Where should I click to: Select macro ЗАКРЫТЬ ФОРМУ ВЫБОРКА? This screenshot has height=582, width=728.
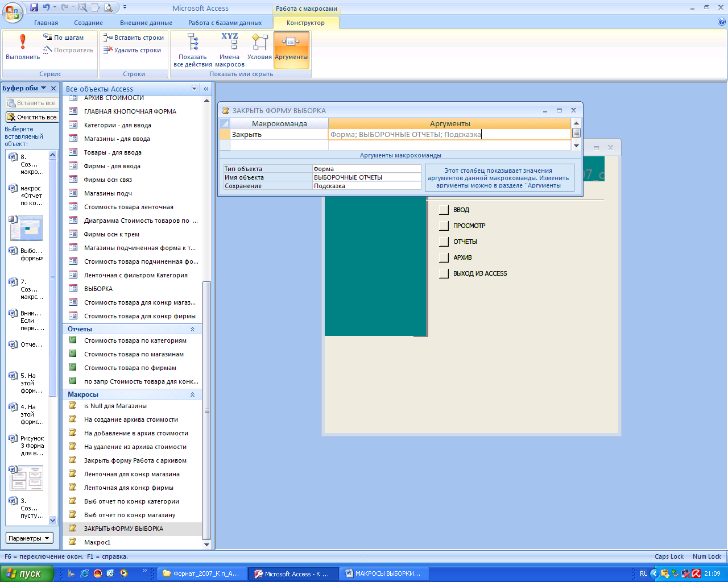pos(132,529)
